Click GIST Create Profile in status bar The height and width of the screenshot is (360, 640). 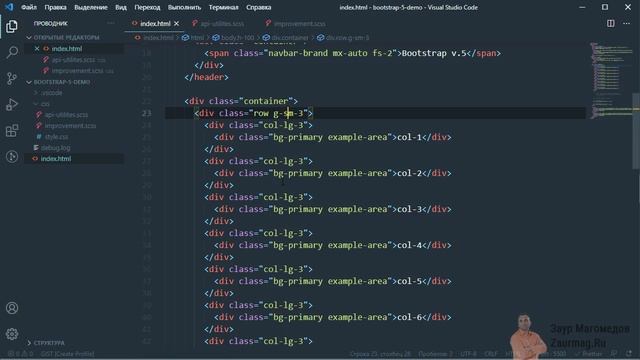tap(67, 354)
